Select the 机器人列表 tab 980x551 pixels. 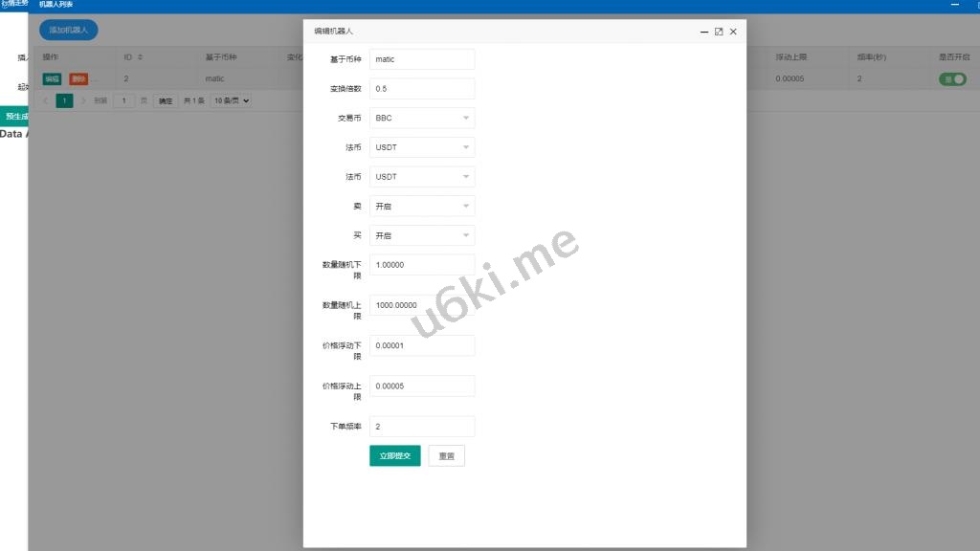56,5
